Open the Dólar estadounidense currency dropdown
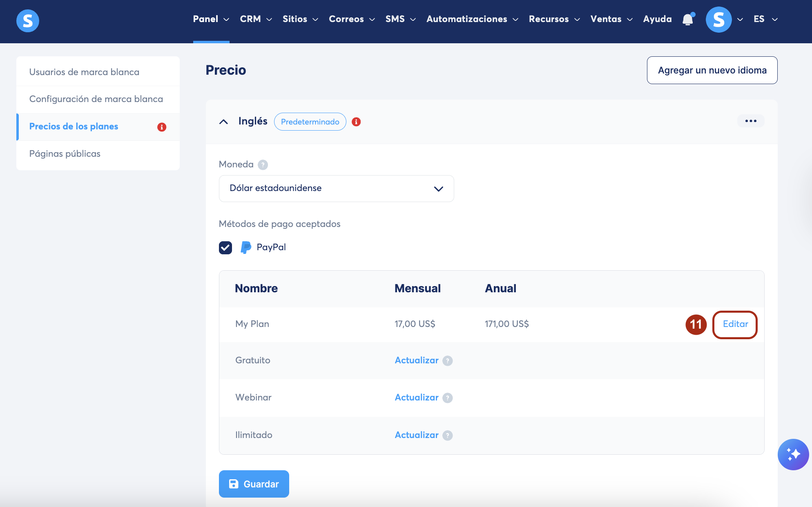 pyautogui.click(x=336, y=189)
